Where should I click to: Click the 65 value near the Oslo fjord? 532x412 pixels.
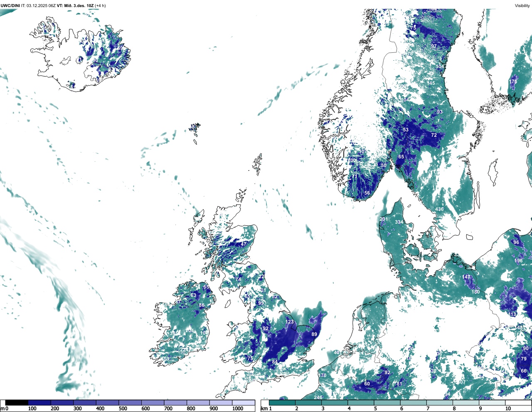click(401, 157)
